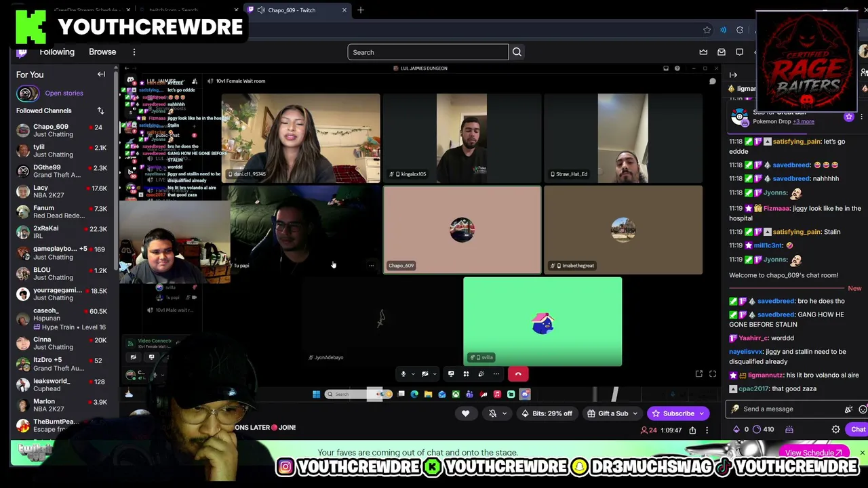Open the Twitch notifications inbox icon
This screenshot has height=488, width=868.
[722, 52]
